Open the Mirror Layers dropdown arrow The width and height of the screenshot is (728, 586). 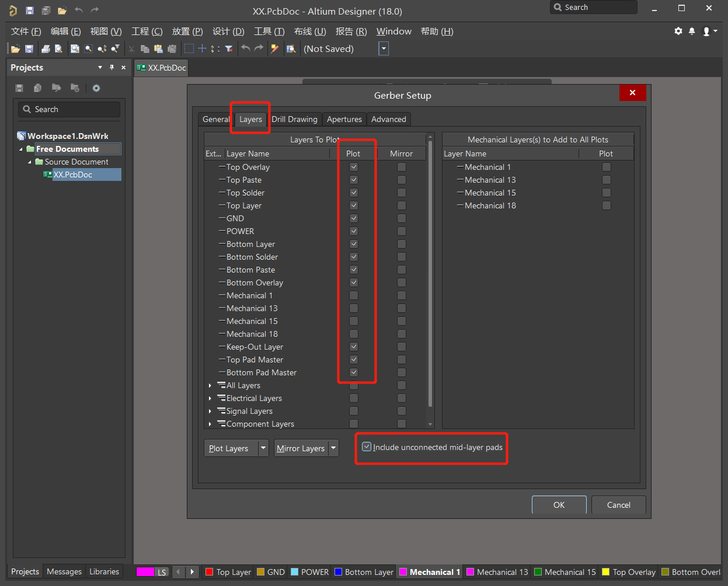coord(333,448)
